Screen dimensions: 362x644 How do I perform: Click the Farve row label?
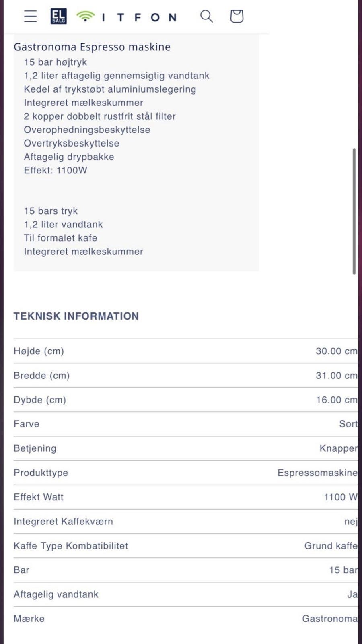click(27, 424)
